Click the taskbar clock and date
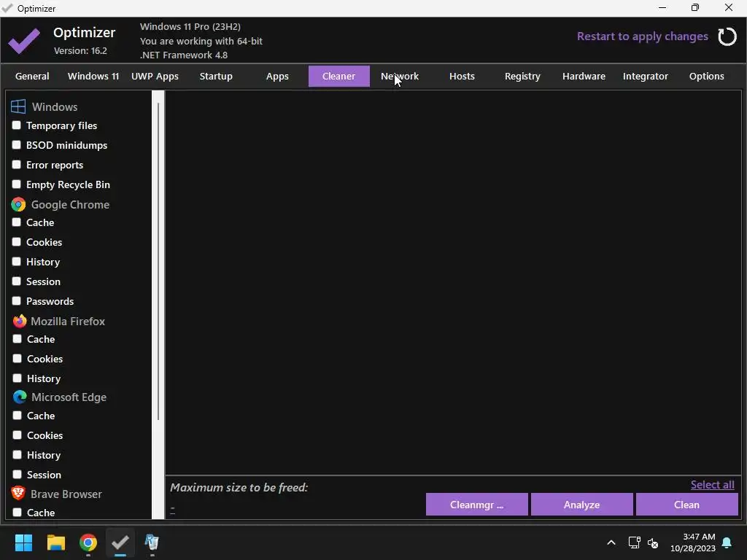 (x=693, y=542)
